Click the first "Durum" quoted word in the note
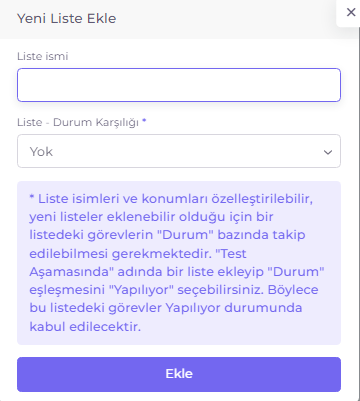The height and width of the screenshot is (401, 360). [x=185, y=235]
